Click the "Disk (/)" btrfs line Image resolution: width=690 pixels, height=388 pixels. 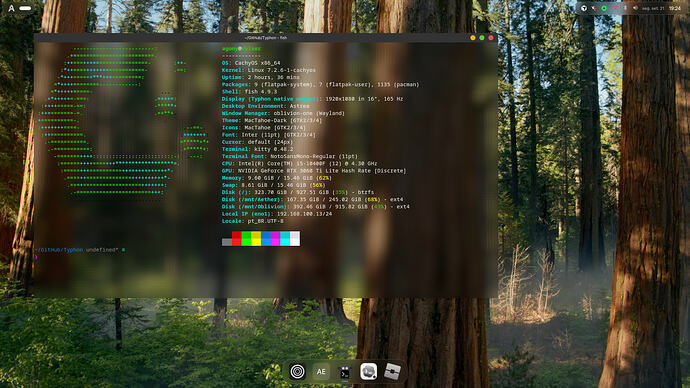pyautogui.click(x=298, y=192)
